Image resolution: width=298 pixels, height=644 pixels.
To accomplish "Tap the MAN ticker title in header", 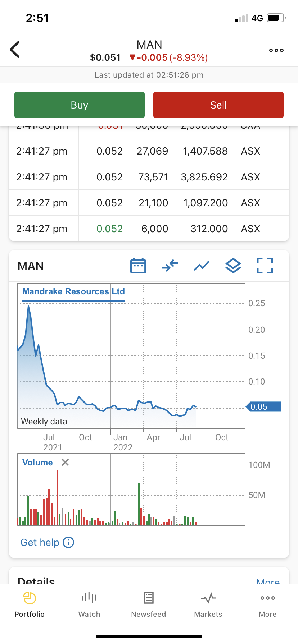I will point(149,45).
